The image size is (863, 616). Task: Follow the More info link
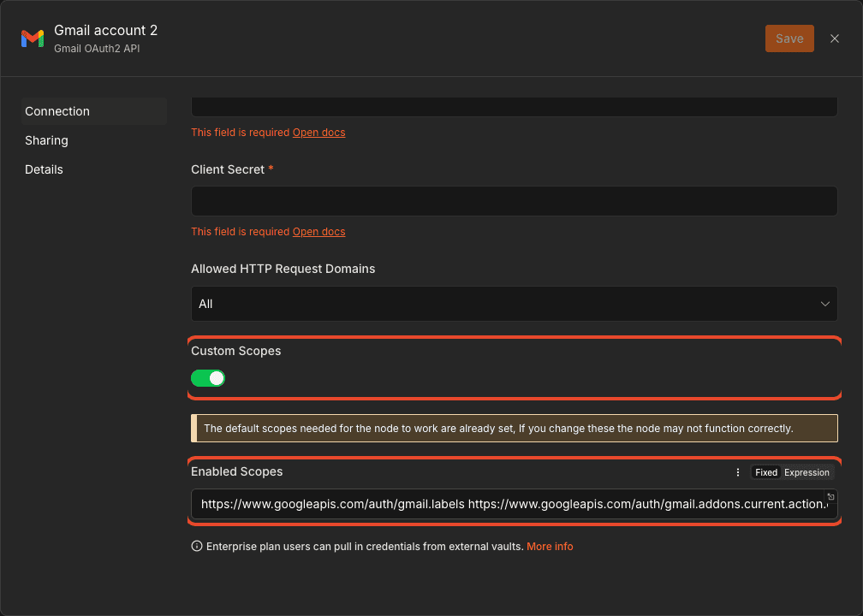(x=550, y=546)
